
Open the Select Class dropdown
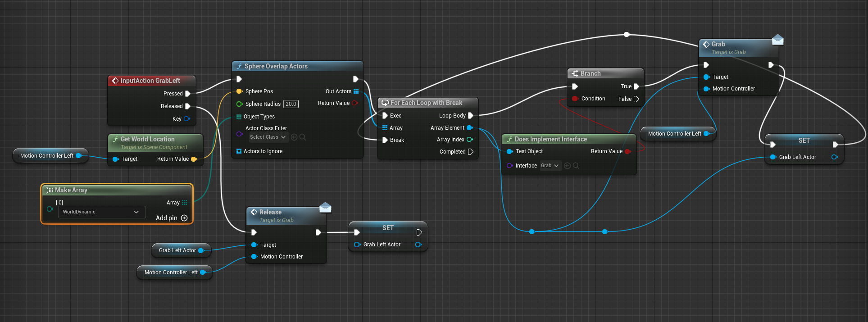tap(268, 137)
